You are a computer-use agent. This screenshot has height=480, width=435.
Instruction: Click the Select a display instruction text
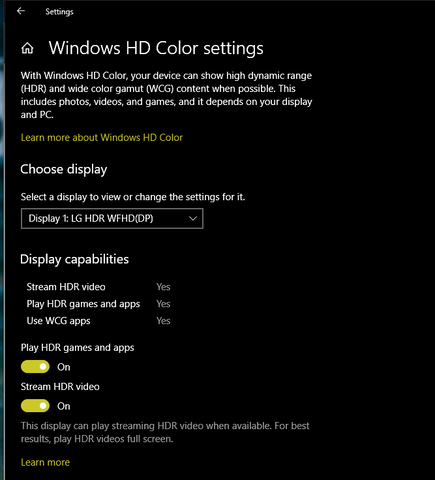point(133,197)
